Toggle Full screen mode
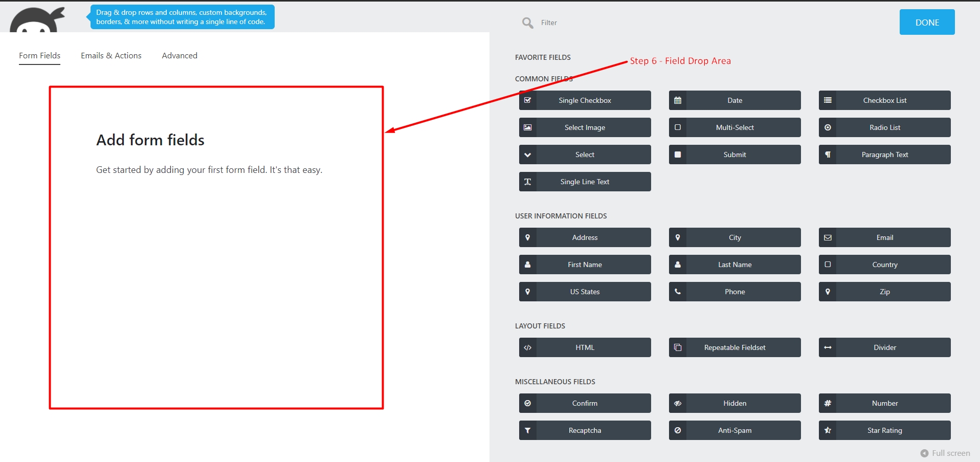The height and width of the screenshot is (462, 980). [x=945, y=453]
